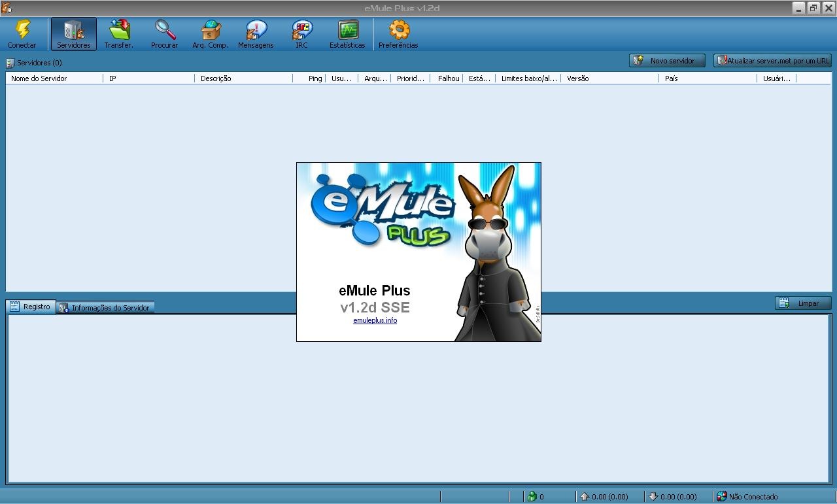Screen dimensions: 837x504
Task: Click the Servidores (0) label
Action: click(39, 63)
